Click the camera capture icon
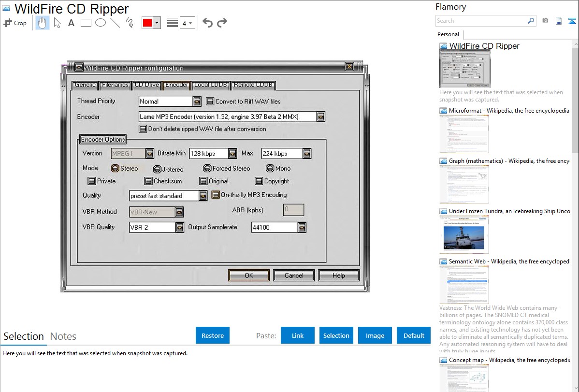Screen dimensions: 579x392 [x=545, y=21]
